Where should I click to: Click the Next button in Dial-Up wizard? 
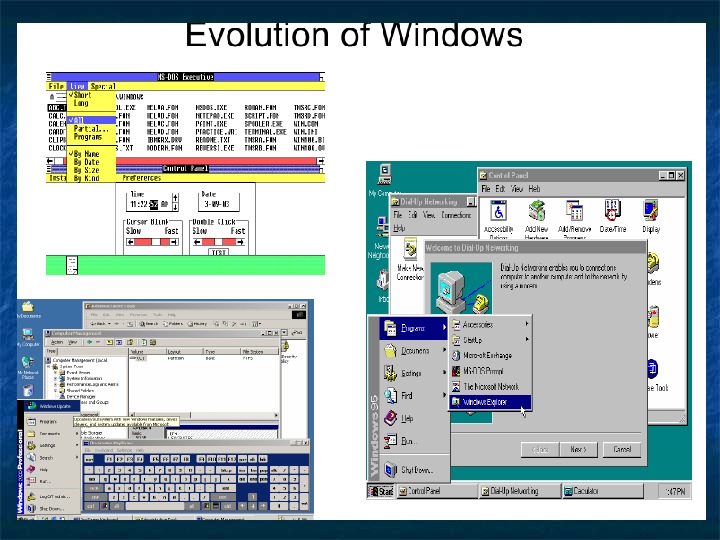coord(579,450)
